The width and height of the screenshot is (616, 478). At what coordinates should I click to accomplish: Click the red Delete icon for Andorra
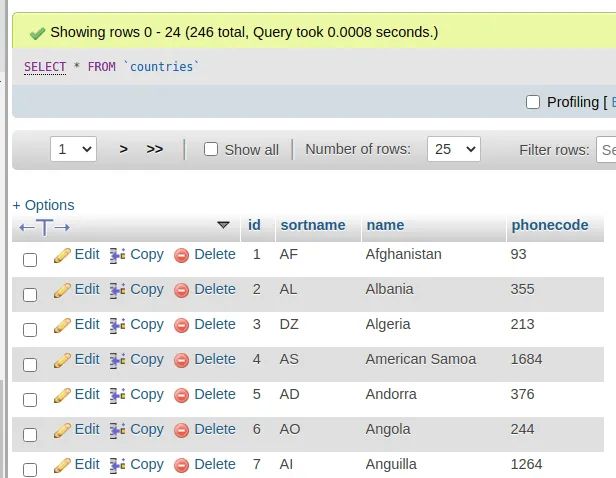click(182, 396)
